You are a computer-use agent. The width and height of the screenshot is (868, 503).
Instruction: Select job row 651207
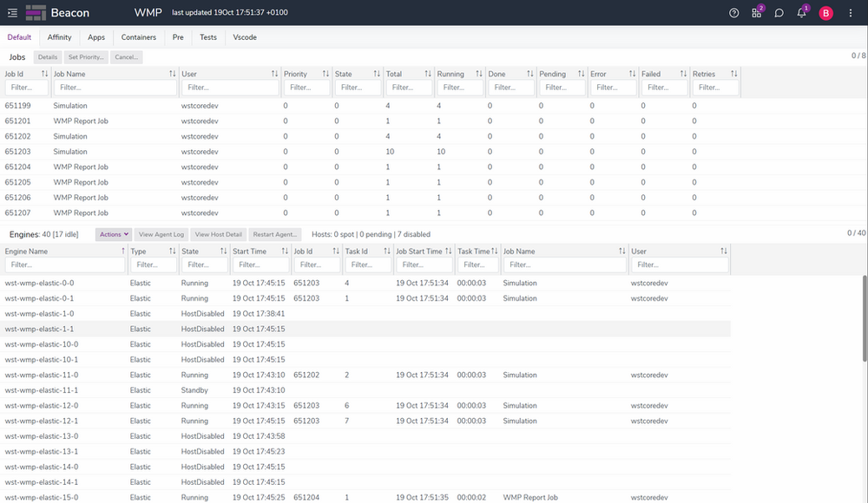click(x=371, y=213)
